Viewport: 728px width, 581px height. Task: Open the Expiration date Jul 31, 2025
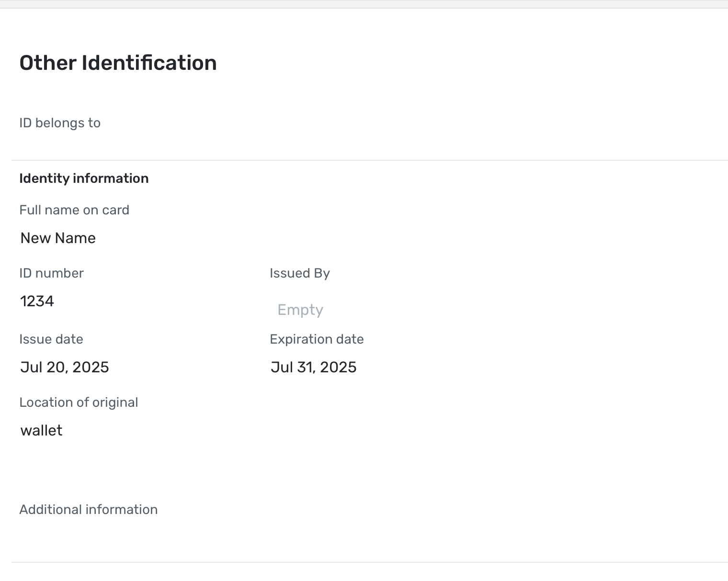click(314, 367)
